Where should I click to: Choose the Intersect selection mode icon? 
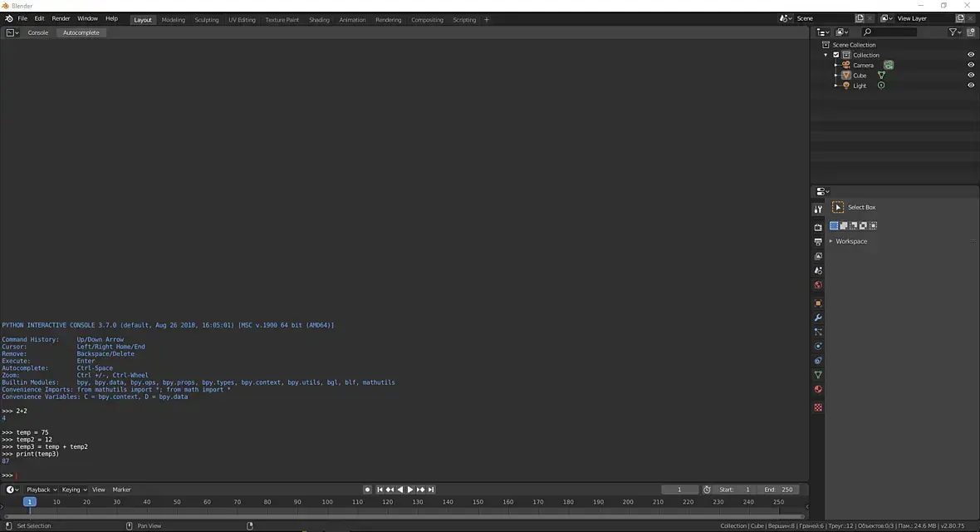(x=873, y=225)
